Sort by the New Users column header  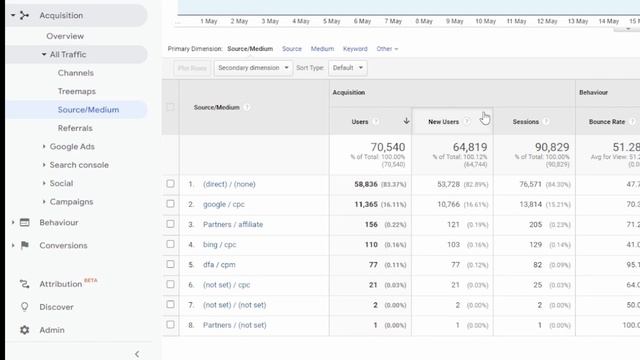click(x=443, y=122)
